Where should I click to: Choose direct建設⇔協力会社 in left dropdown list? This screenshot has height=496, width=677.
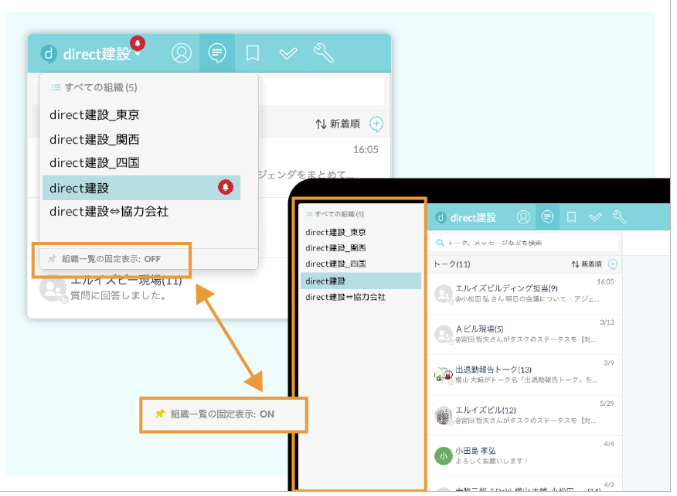click(109, 212)
